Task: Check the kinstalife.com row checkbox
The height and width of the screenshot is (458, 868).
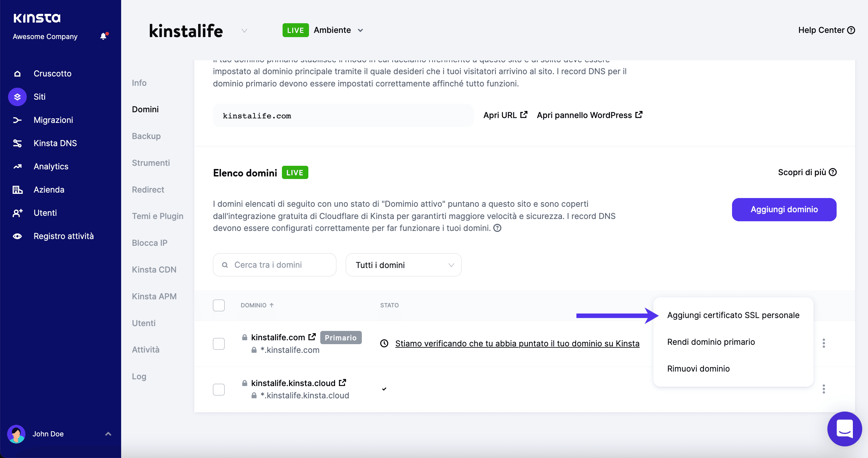Action: coord(219,343)
